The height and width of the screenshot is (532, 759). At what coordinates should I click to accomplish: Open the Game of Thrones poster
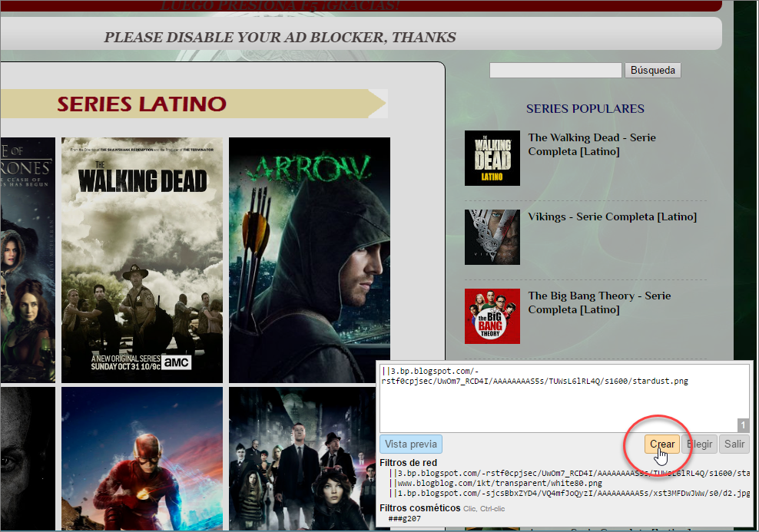(x=28, y=259)
